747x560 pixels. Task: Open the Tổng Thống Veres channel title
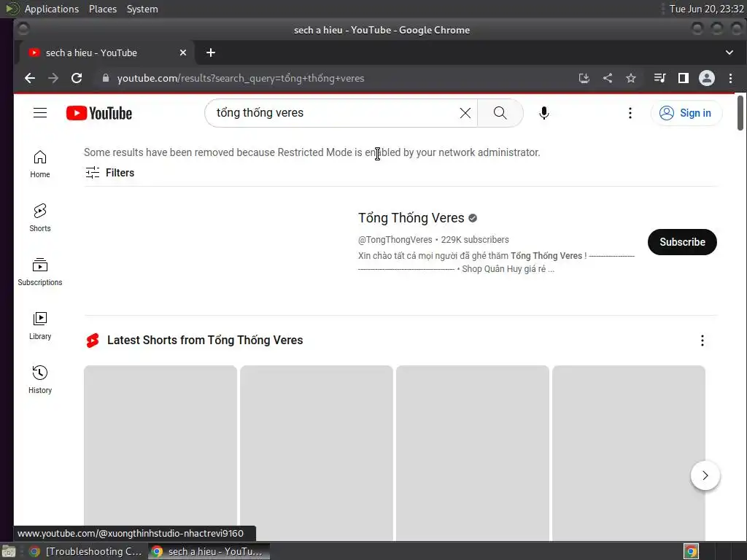[411, 217]
